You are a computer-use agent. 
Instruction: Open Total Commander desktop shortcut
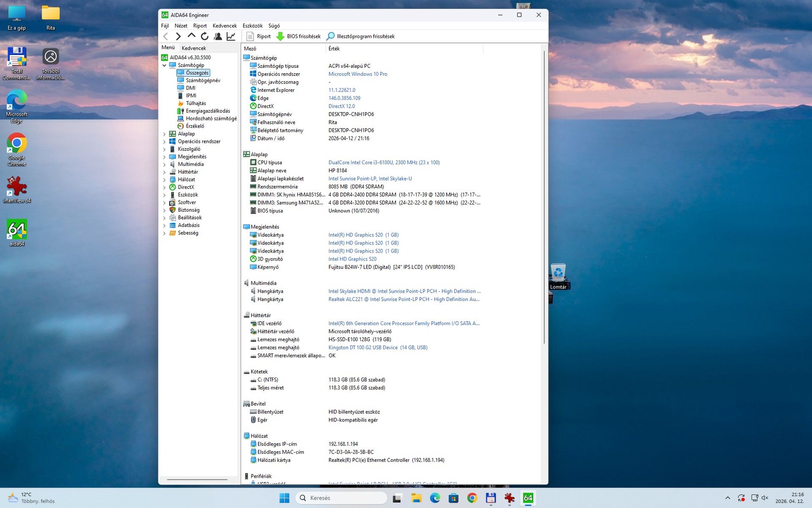point(16,63)
